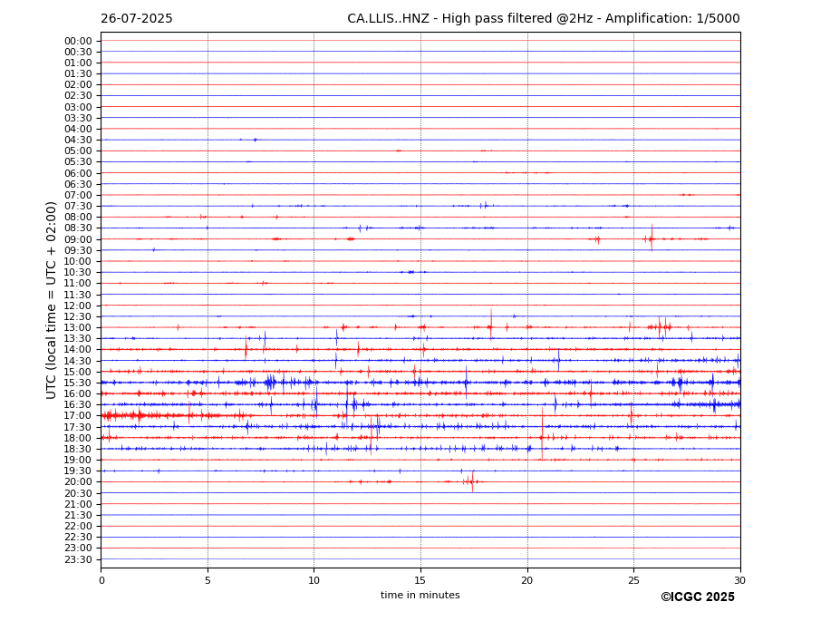This screenshot has width=840, height=631.
Task: Click the 14:00 row label
Action: (78, 350)
